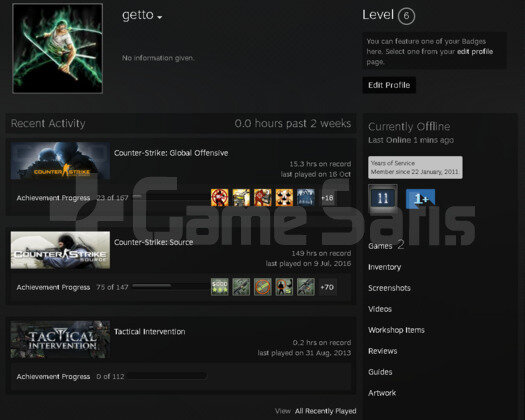Screen dimensions: 525x420
Task: Click 'No information given.' text
Action: (x=158, y=58)
